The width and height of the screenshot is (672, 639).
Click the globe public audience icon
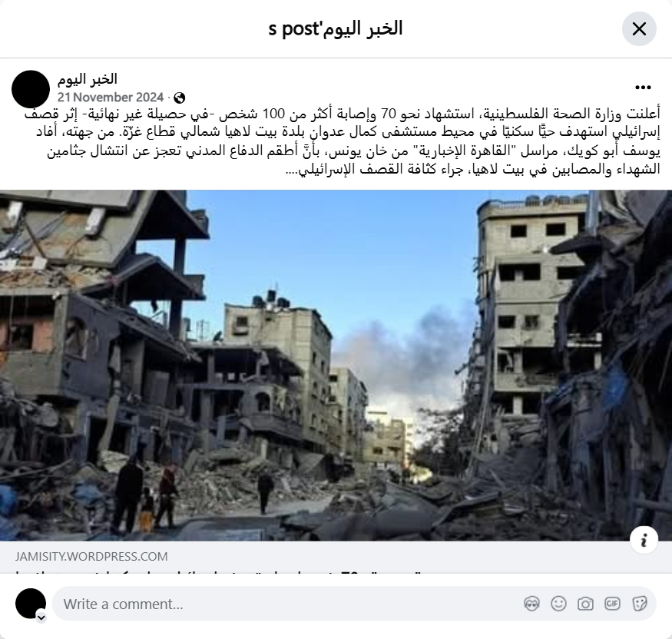[x=179, y=98]
